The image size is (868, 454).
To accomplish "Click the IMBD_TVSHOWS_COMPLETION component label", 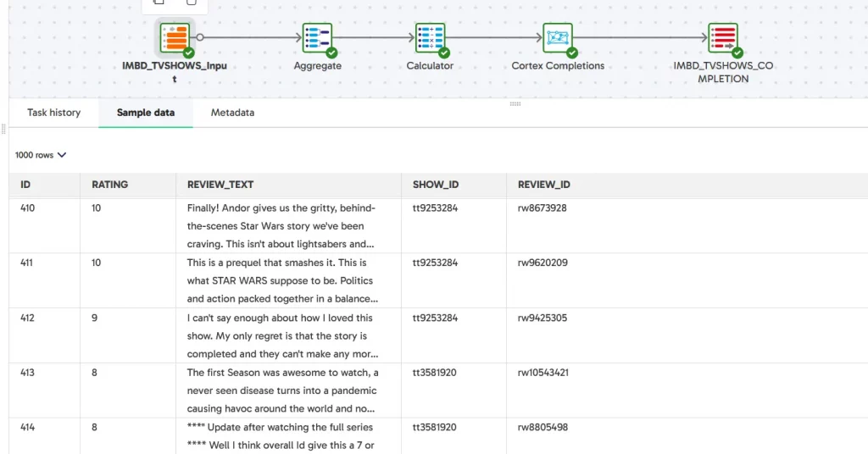I will point(723,72).
